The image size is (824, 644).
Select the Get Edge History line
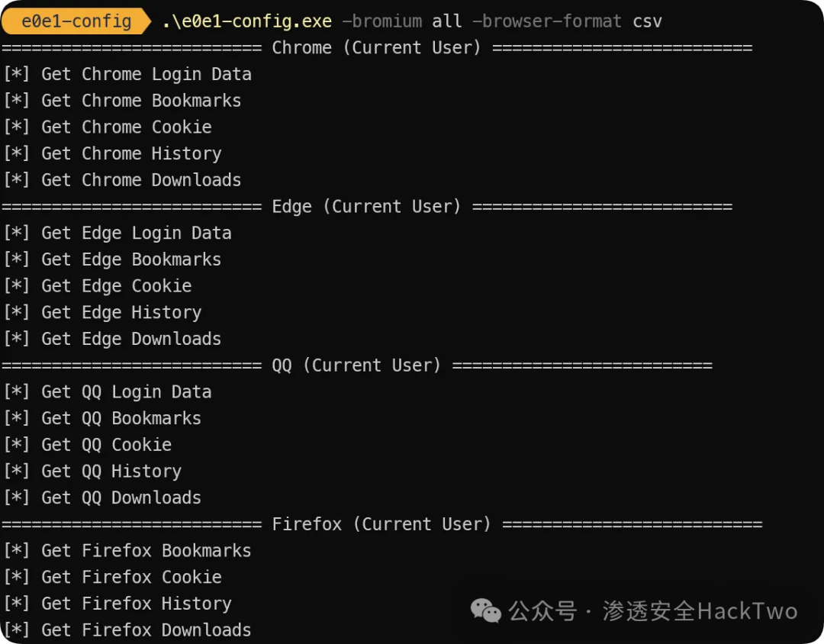102,312
